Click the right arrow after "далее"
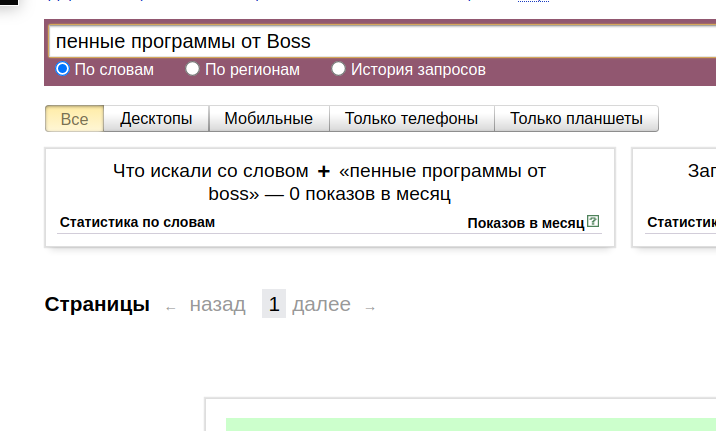716x431 pixels. pos(370,309)
